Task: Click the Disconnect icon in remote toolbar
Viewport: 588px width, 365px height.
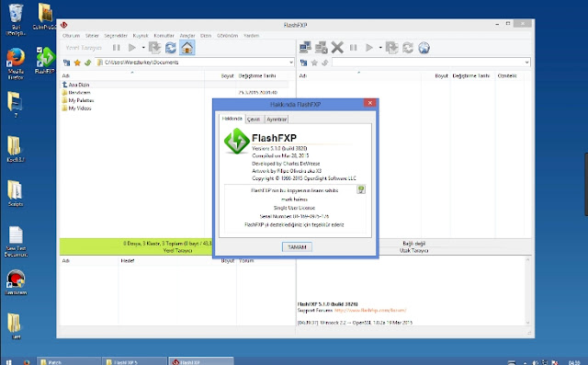Action: pos(321,47)
